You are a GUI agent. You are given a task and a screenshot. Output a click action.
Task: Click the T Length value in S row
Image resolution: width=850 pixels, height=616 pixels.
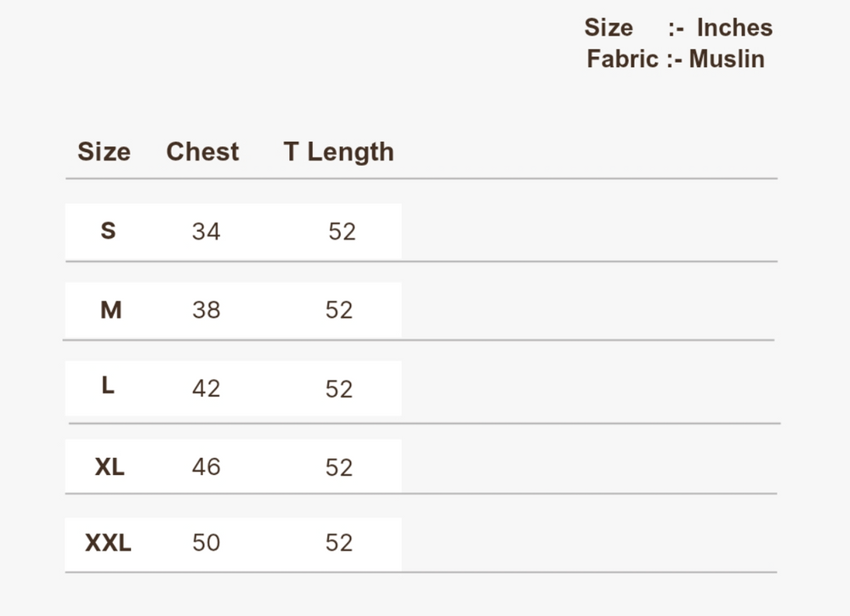click(x=342, y=231)
